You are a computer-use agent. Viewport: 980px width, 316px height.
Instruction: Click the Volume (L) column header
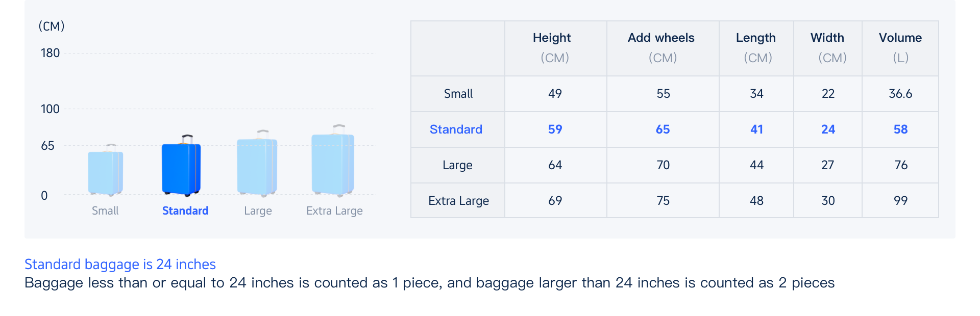click(x=900, y=47)
